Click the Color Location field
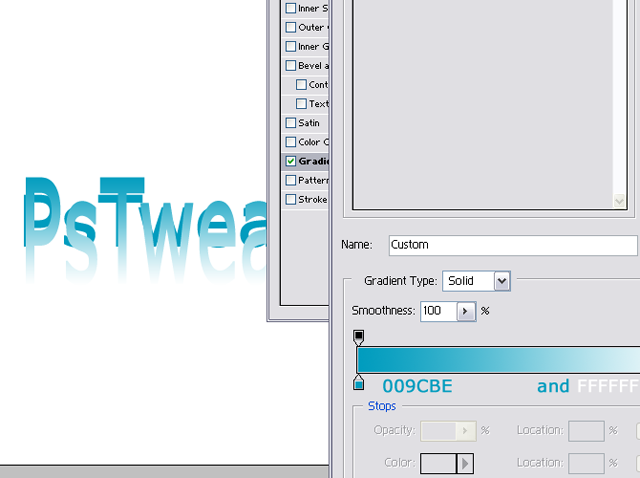The image size is (640, 478). pos(586,464)
